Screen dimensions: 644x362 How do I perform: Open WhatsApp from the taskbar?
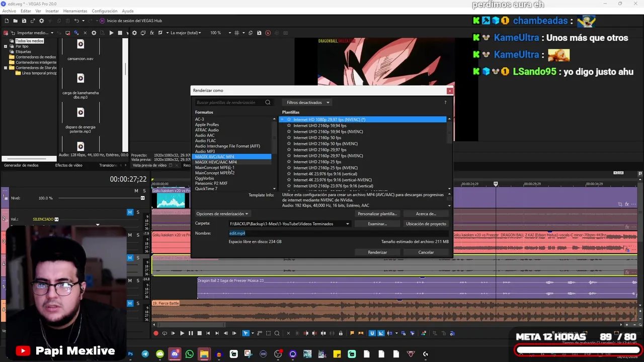pyautogui.click(x=189, y=354)
